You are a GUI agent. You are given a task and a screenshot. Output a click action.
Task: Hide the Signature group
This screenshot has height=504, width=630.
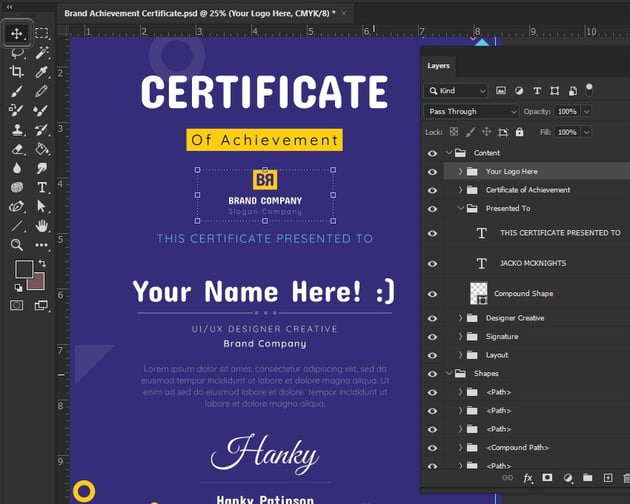coord(432,337)
